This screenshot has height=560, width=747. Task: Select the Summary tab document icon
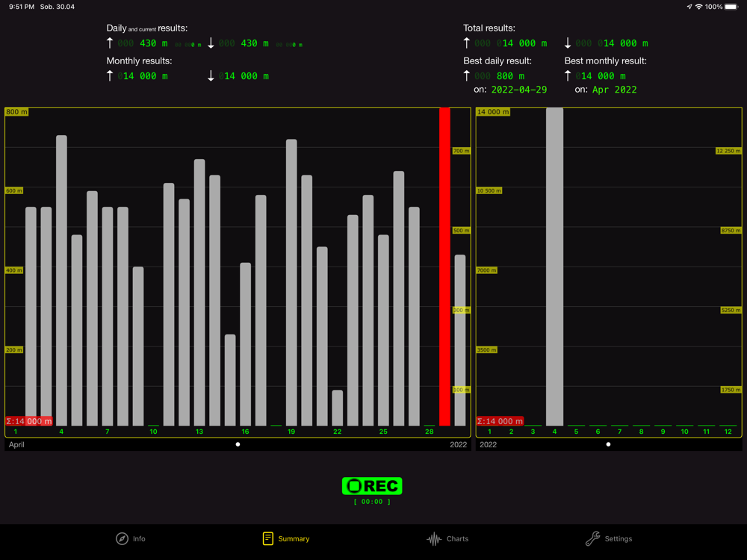pyautogui.click(x=267, y=538)
